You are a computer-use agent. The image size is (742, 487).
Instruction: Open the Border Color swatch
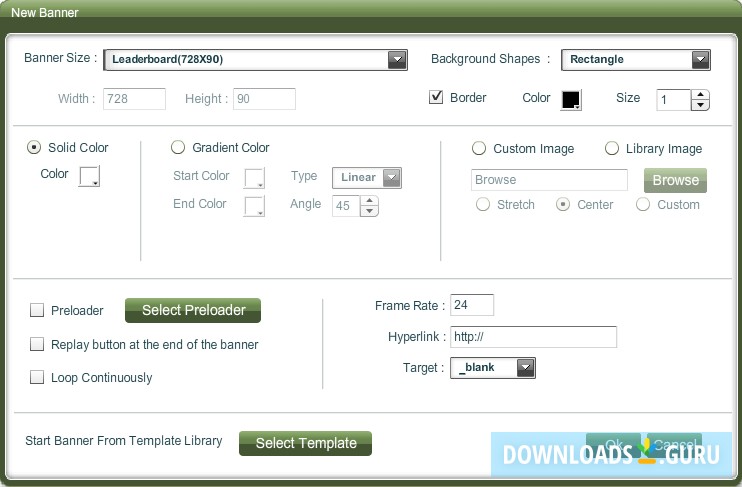[571, 100]
